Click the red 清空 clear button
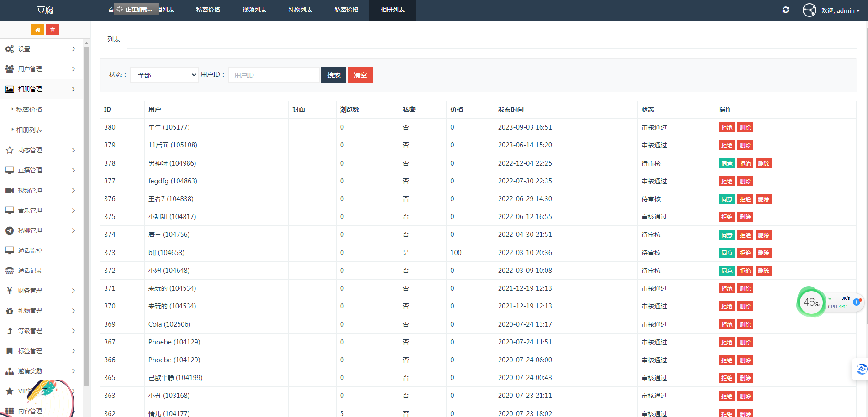The width and height of the screenshot is (868, 417). (360, 75)
